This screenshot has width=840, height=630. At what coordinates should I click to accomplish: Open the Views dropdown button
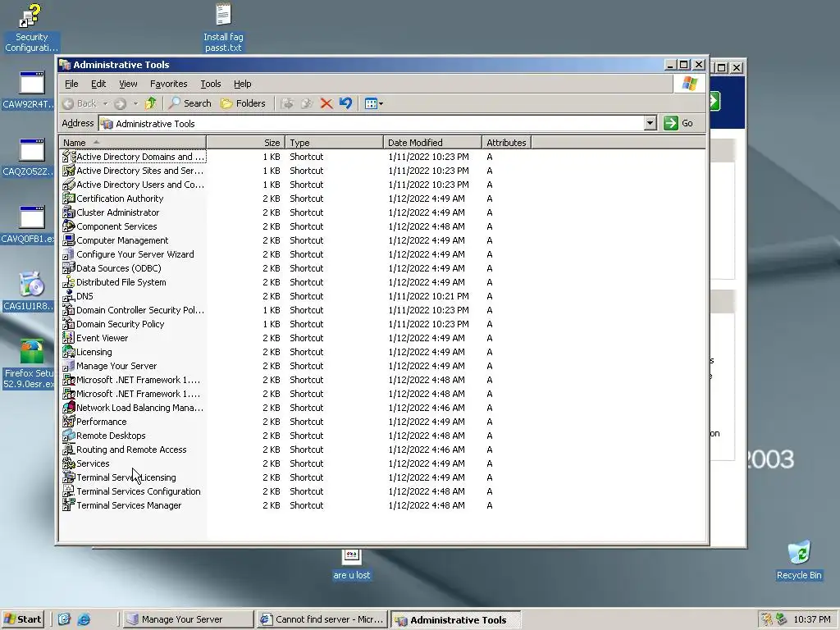[373, 103]
